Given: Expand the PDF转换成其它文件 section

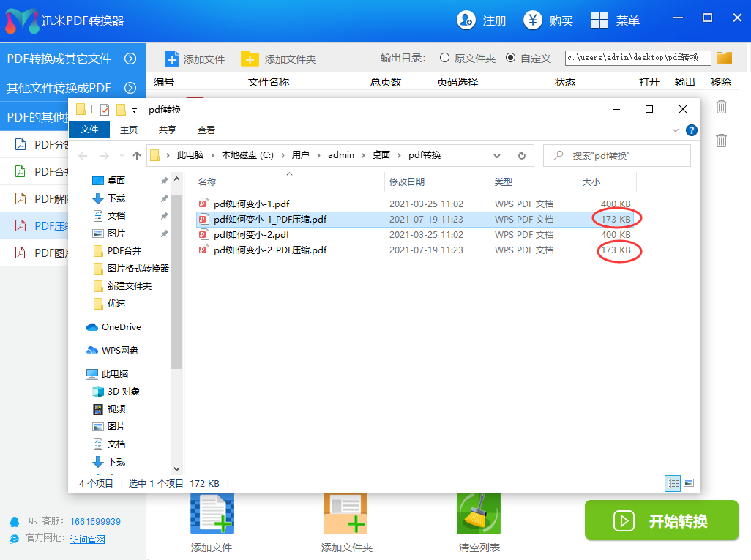Looking at the screenshot, I should coord(130,59).
